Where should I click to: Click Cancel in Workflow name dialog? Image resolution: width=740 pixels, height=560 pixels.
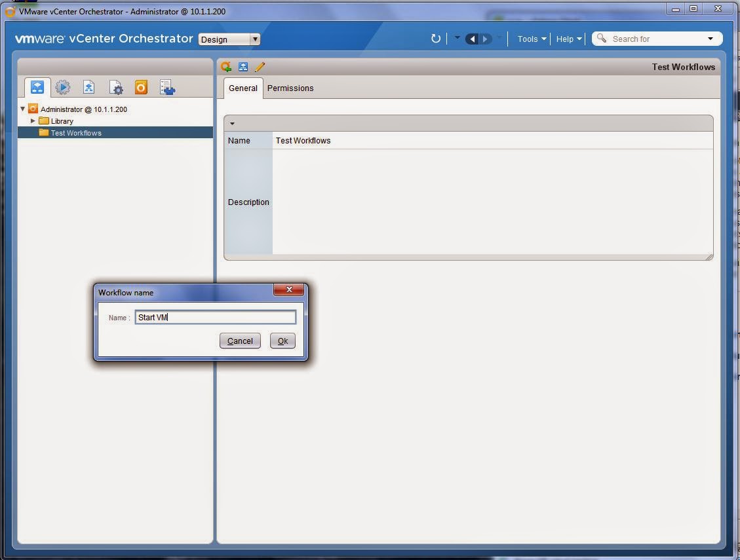(240, 341)
